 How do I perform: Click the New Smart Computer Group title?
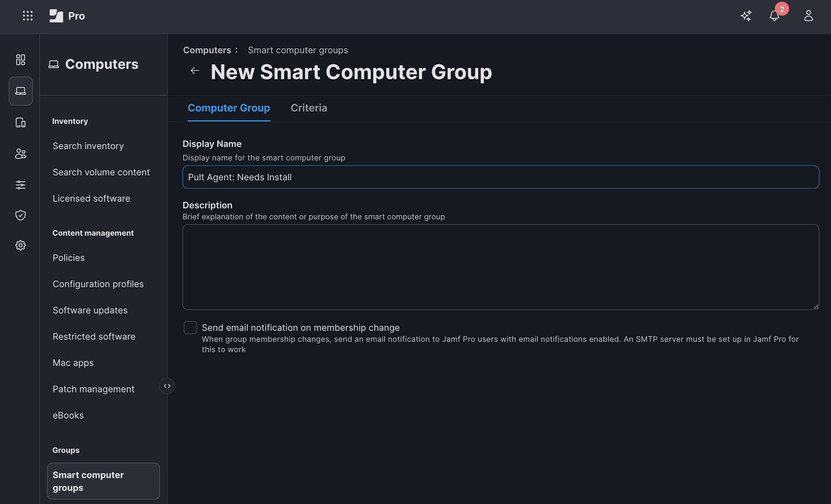pyautogui.click(x=352, y=72)
